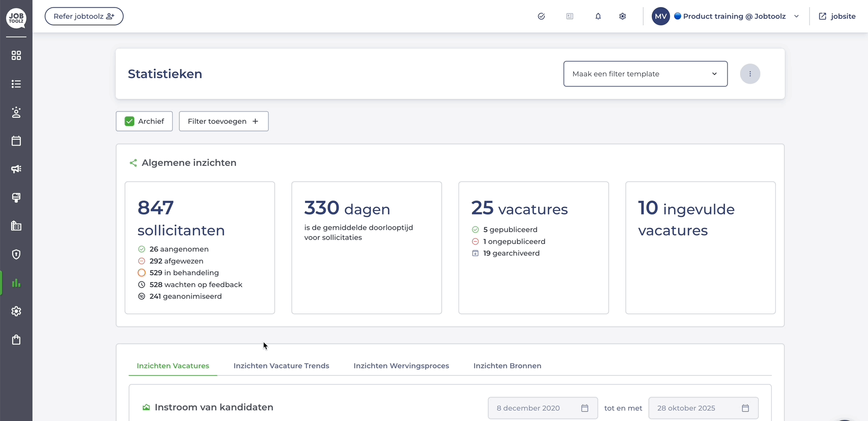Expand the Maak een filter template dropdown
The height and width of the screenshot is (421, 868).
pos(645,74)
